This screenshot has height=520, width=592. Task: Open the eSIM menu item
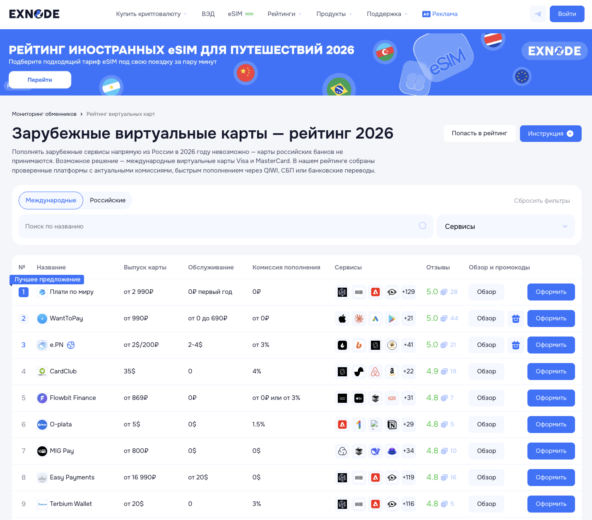click(x=240, y=14)
